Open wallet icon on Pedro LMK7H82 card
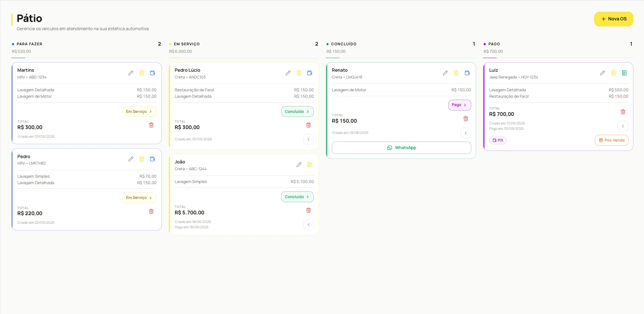 coord(153,159)
